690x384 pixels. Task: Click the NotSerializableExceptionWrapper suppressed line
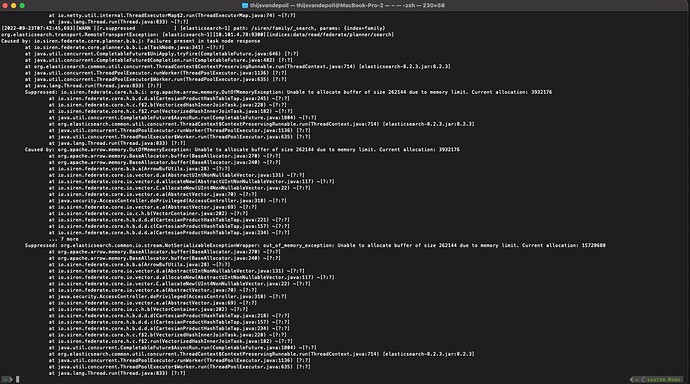point(315,245)
